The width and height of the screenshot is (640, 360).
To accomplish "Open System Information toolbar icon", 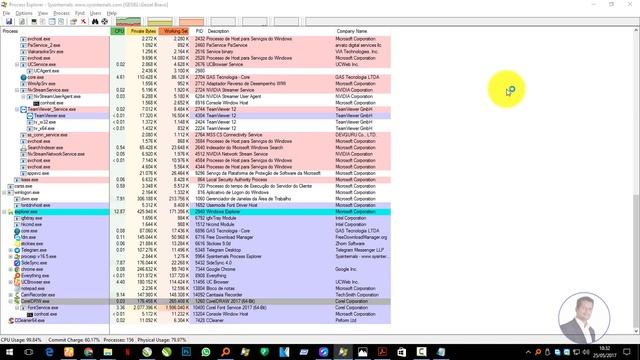I will click(x=34, y=21).
